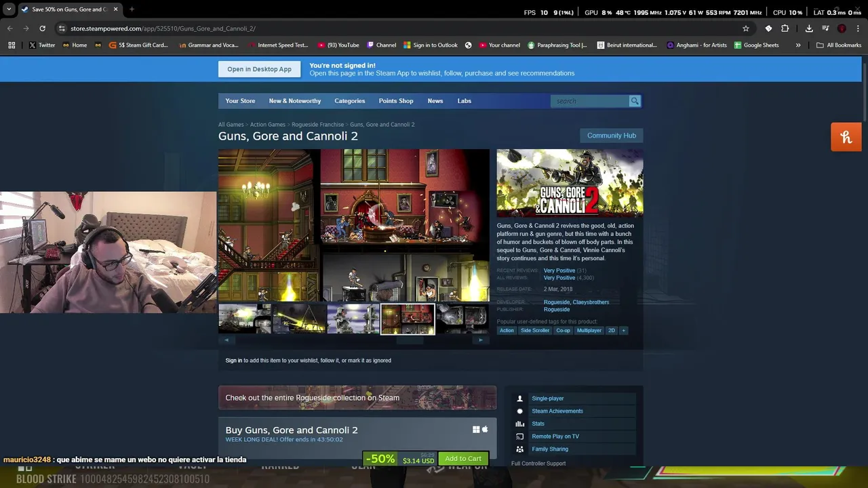Viewport: 868px width, 488px height.
Task: Click the Sign in link for wishlist
Action: click(x=234, y=361)
